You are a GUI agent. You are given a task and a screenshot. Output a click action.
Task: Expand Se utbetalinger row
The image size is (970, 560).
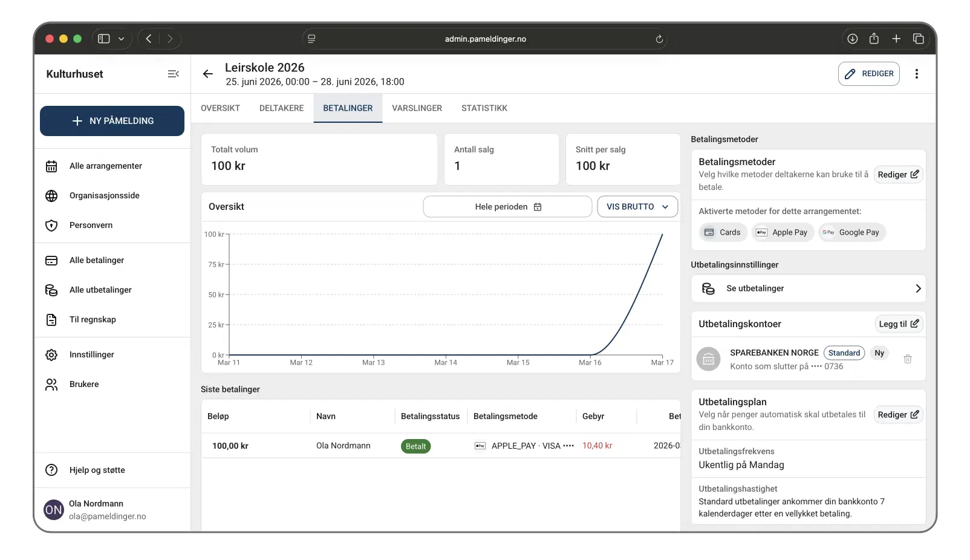pyautogui.click(x=808, y=288)
